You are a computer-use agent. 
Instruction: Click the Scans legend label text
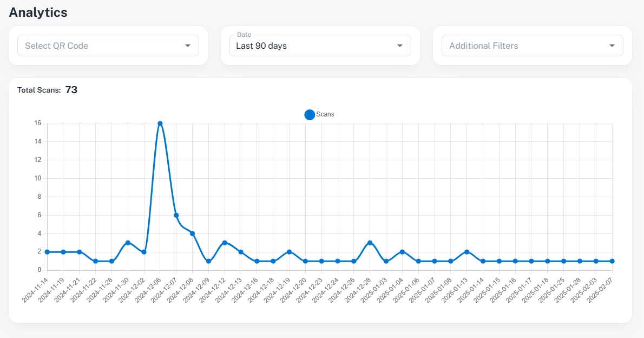coord(325,114)
